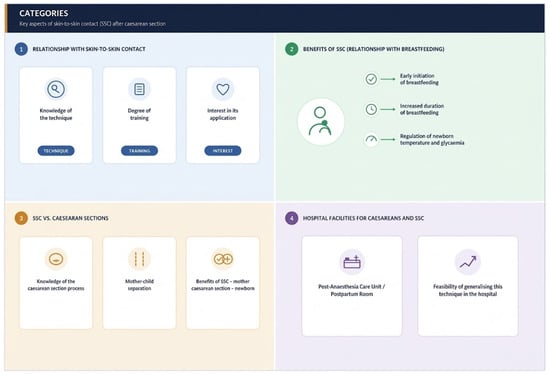Click the CATEGORIES header title
The width and height of the screenshot is (550, 375).
(x=44, y=13)
